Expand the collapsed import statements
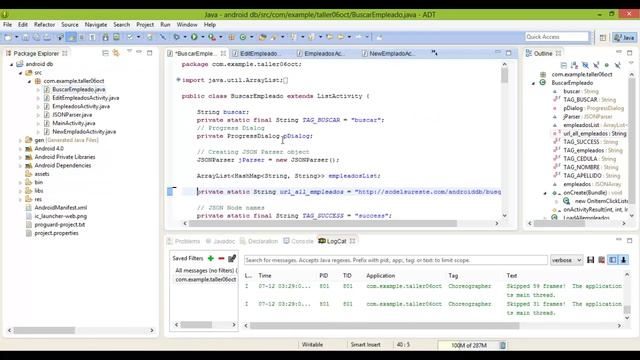 tap(178, 80)
